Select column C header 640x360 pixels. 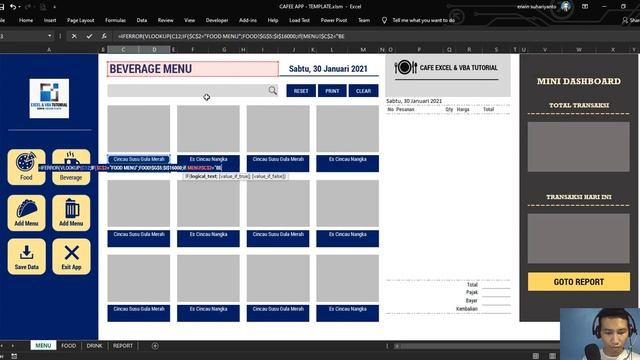coord(123,49)
